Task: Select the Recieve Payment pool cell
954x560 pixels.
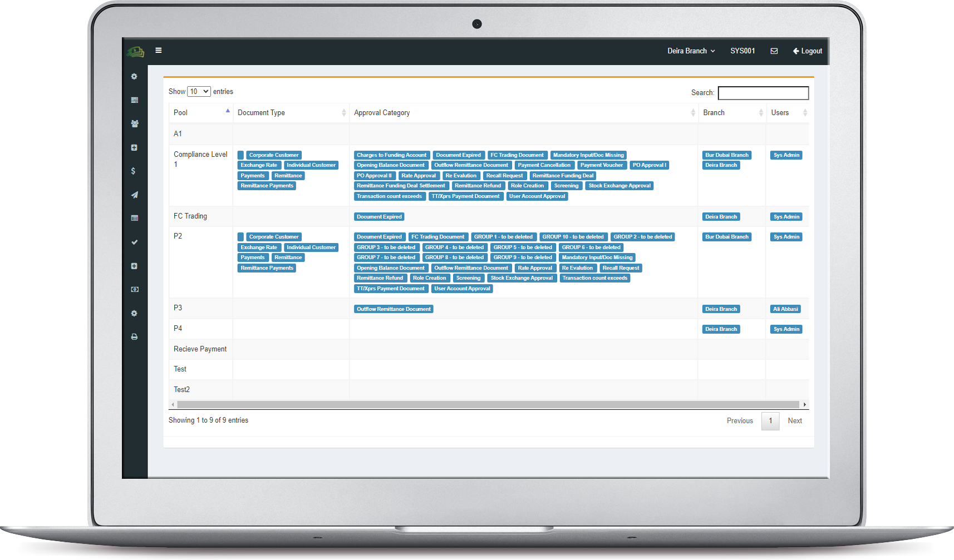Action: click(x=200, y=349)
